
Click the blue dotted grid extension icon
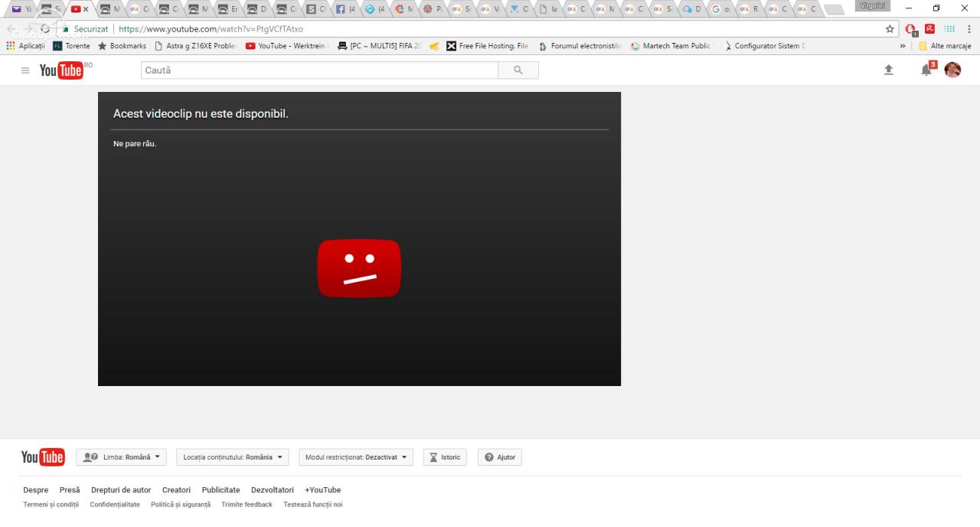click(949, 28)
